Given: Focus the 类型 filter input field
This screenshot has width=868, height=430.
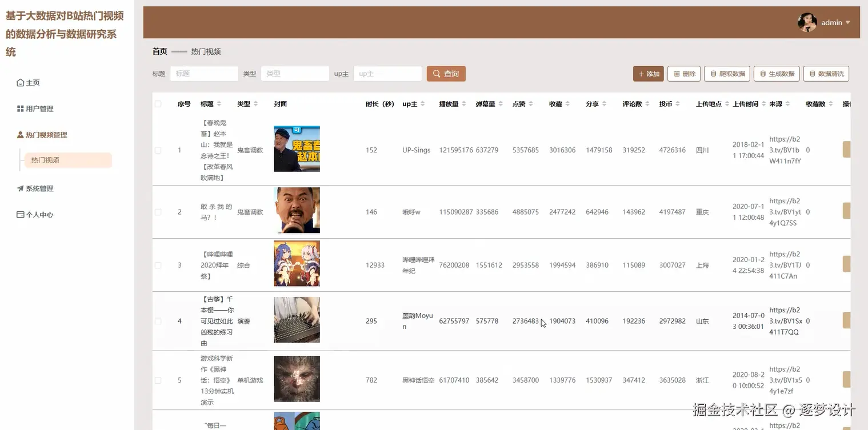Looking at the screenshot, I should click(x=295, y=74).
